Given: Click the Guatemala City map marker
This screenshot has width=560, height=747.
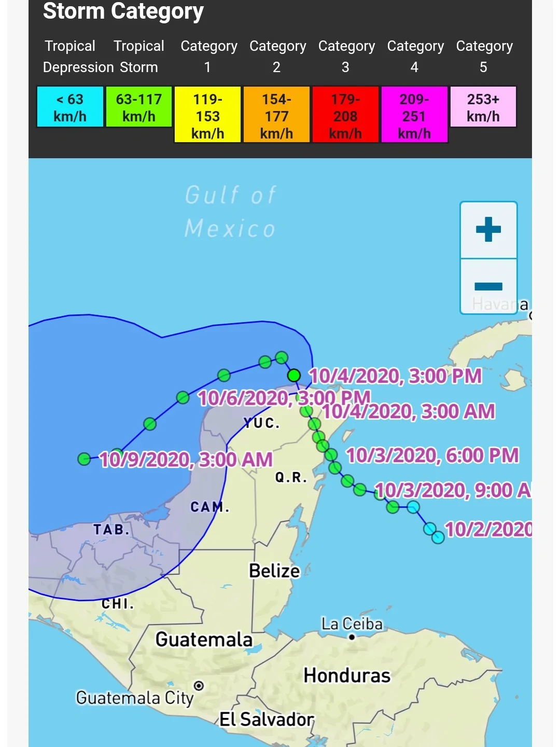Looking at the screenshot, I should (x=199, y=686).
